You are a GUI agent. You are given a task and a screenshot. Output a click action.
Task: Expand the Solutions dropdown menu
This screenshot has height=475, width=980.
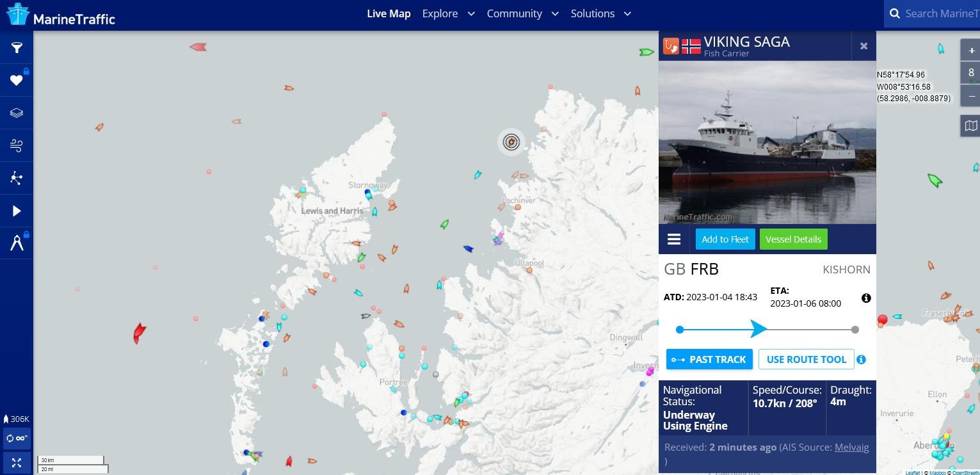[600, 13]
